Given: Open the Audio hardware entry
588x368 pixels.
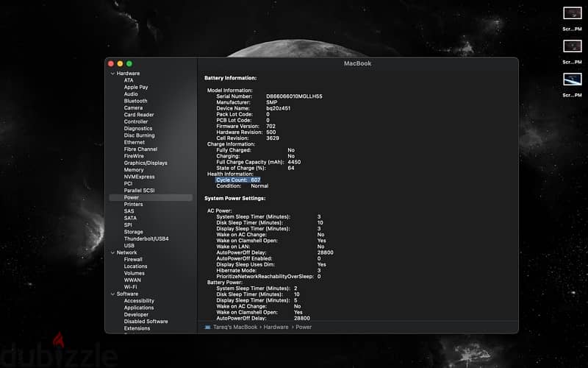Looking at the screenshot, I should [131, 94].
